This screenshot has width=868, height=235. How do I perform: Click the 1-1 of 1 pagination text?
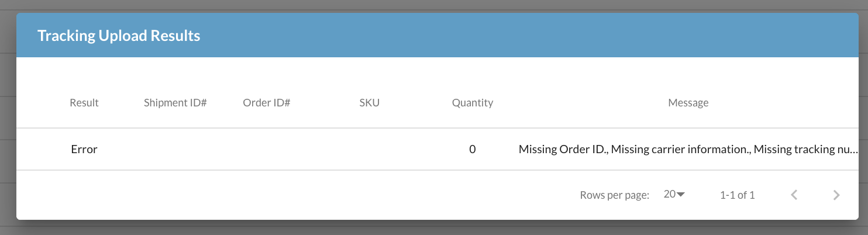click(738, 195)
